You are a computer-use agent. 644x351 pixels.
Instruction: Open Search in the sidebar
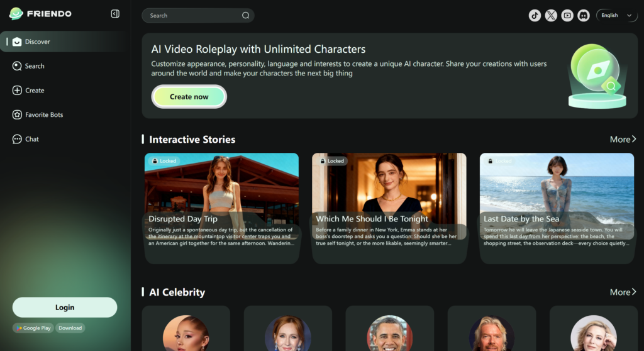[x=35, y=66]
